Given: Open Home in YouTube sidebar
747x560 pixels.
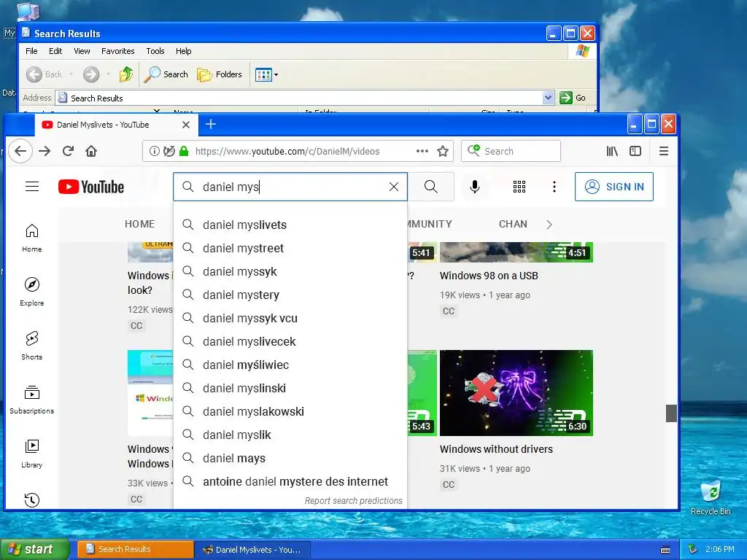Looking at the screenshot, I should click(32, 238).
